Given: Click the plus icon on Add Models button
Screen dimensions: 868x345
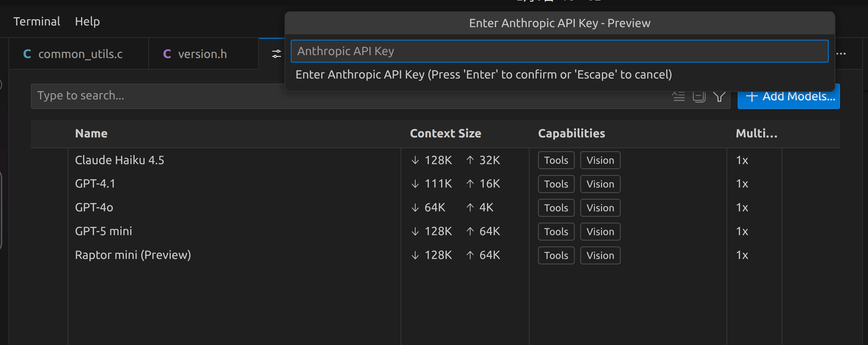Looking at the screenshot, I should click(751, 96).
